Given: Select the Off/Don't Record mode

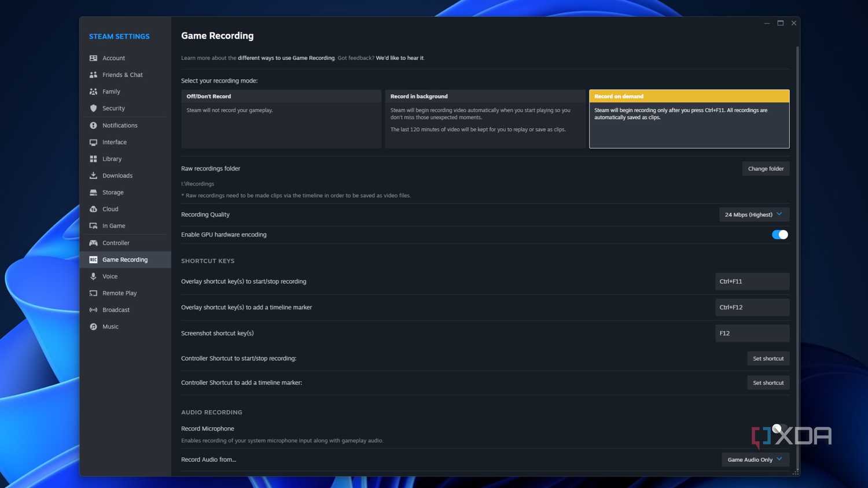Looking at the screenshot, I should [281, 119].
